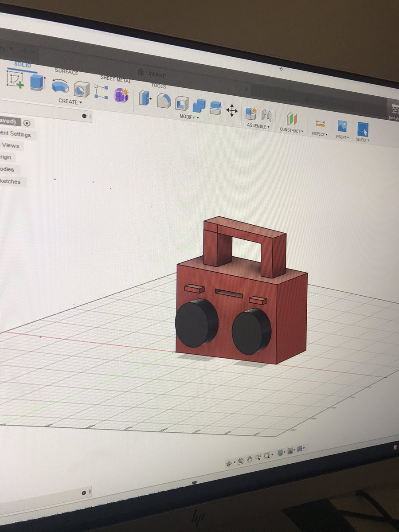The image size is (399, 532).
Task: Activate the Pan hand tool
Action: pyautogui.click(x=250, y=459)
